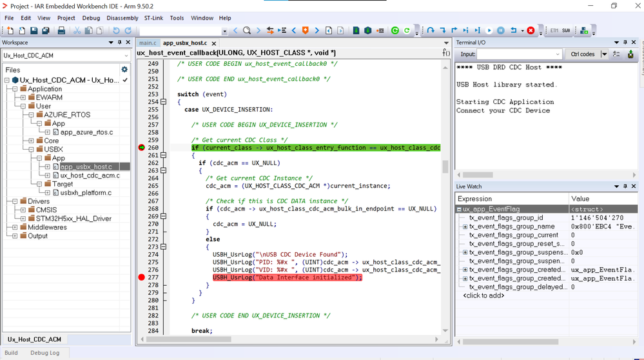Viewport: 644px width, 360px height.
Task: Open workspace Files settings gear icon
Action: click(124, 70)
